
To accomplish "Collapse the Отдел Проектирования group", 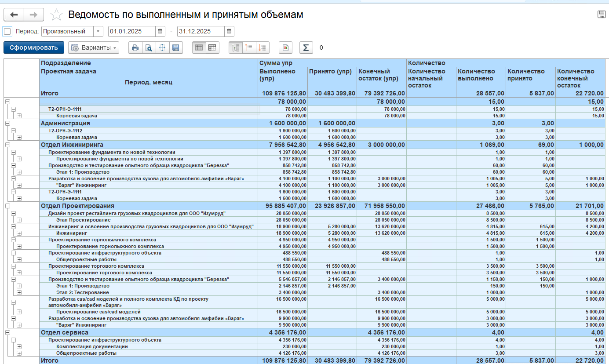I will coord(7,206).
